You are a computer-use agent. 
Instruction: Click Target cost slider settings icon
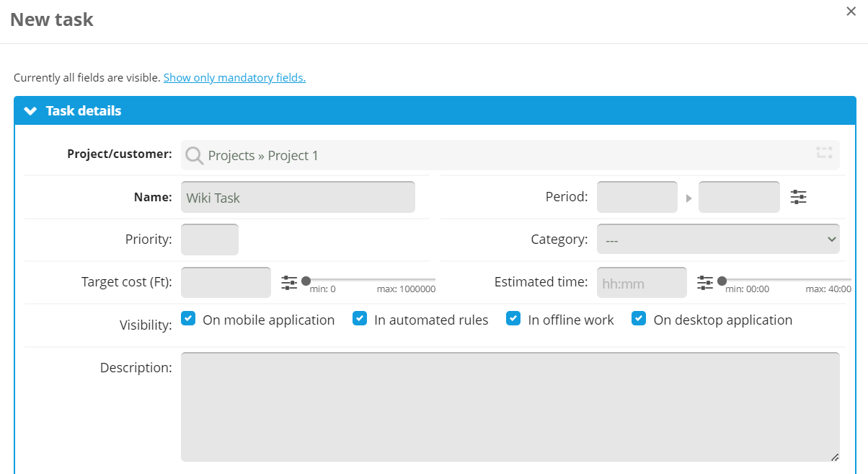click(x=289, y=283)
